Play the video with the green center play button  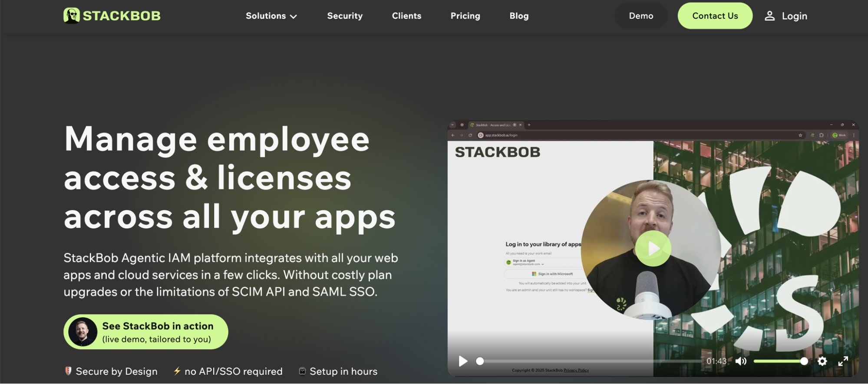653,249
